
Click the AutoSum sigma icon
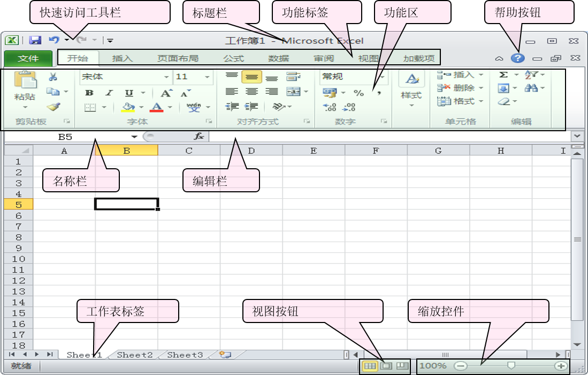coord(503,75)
